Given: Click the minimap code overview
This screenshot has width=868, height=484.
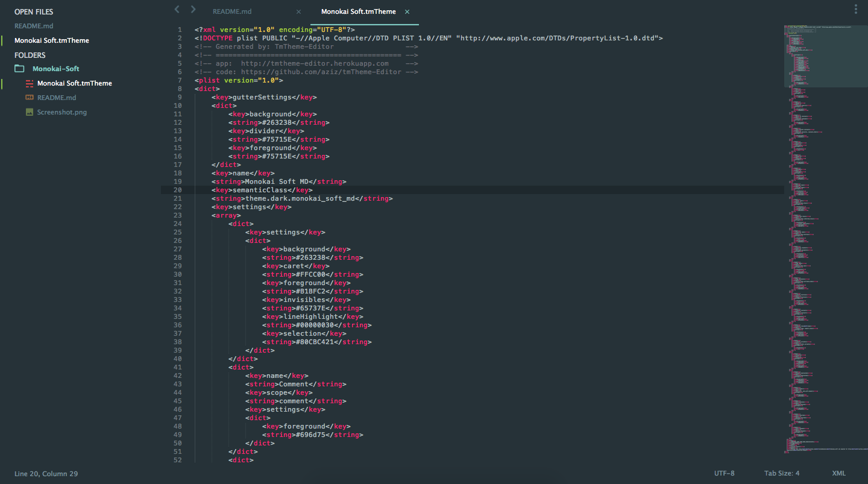Looking at the screenshot, I should point(826,238).
